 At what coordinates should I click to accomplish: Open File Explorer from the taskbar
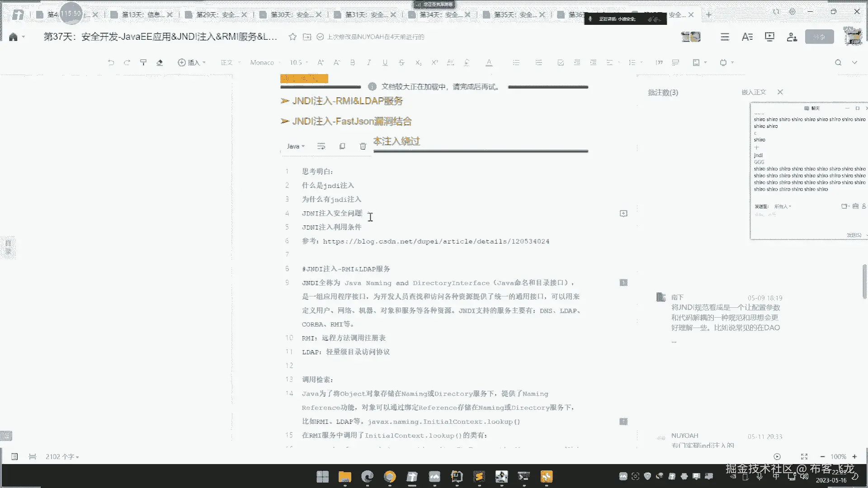coord(344,477)
